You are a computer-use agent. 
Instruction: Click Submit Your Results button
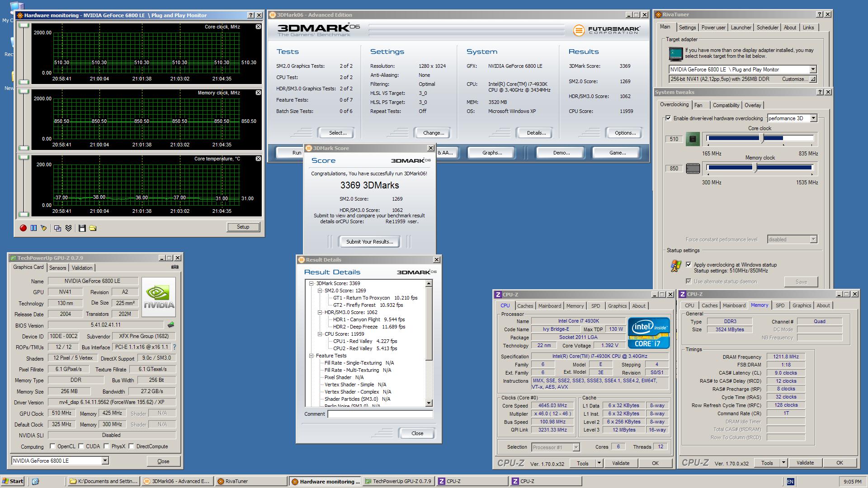coord(369,242)
